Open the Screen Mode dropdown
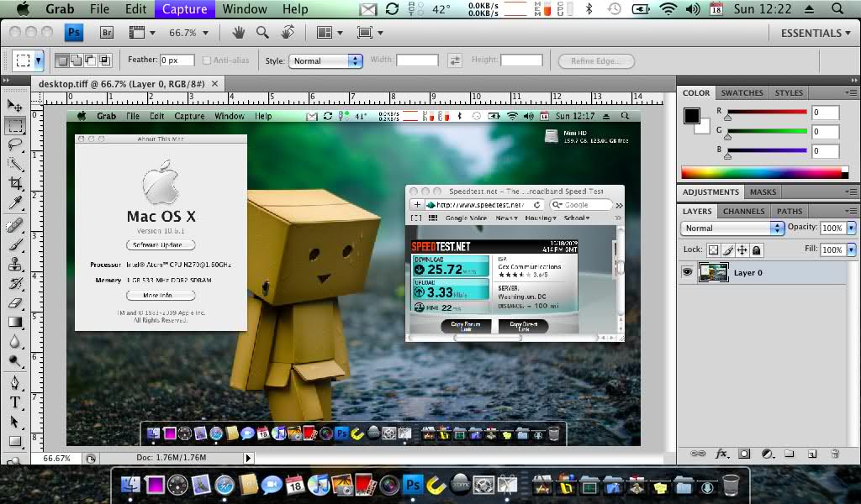The width and height of the screenshot is (861, 504). pos(370,33)
